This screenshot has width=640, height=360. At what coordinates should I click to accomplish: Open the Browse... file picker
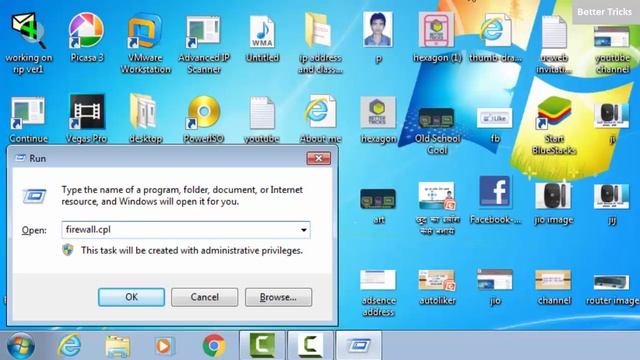278,297
